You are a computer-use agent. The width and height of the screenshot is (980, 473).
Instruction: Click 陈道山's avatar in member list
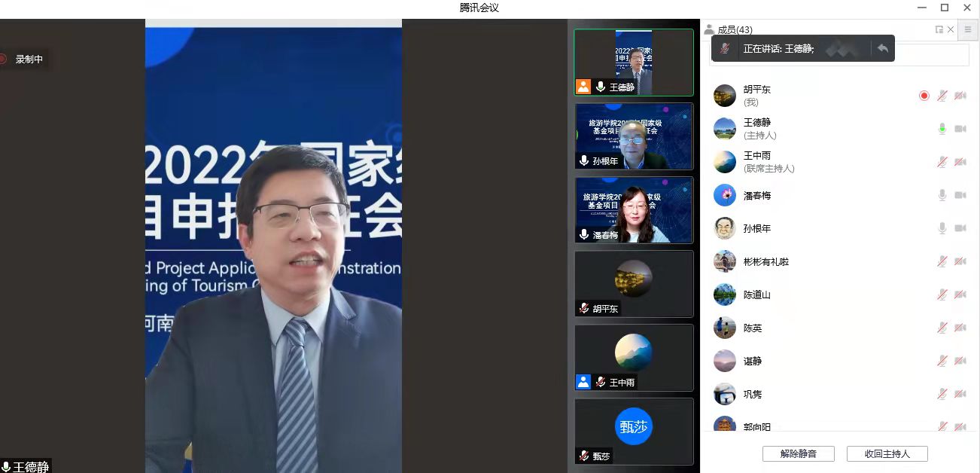point(724,294)
